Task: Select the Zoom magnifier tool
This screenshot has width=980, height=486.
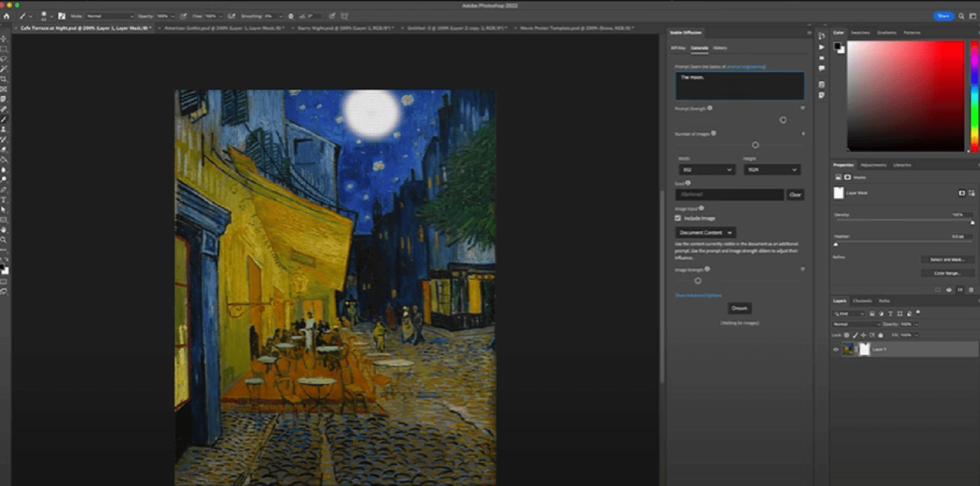Action: tap(4, 239)
